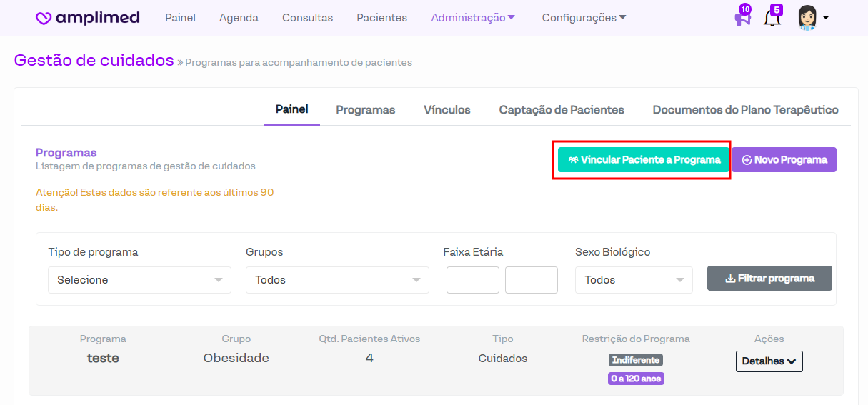
Task: Switch to the Programas tab
Action: (365, 110)
